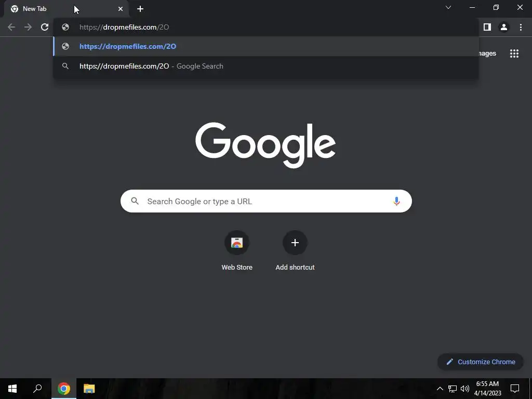This screenshot has width=532, height=399.
Task: Open a new tab with plus button
Action: click(x=140, y=9)
